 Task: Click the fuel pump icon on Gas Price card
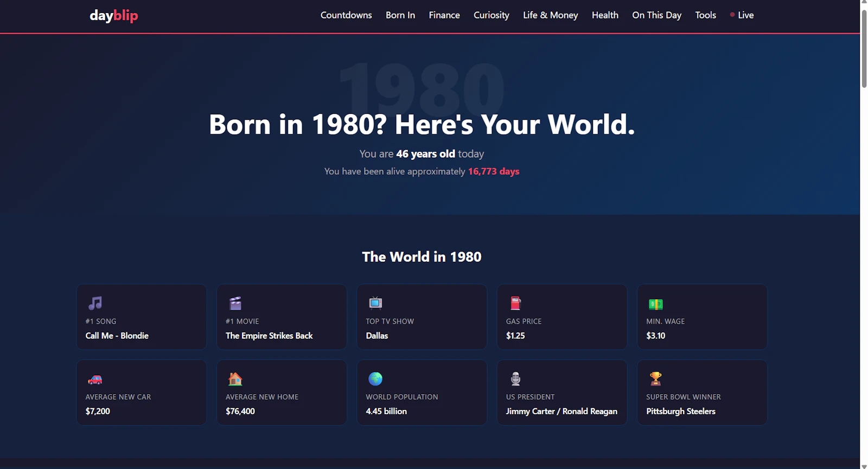point(515,303)
